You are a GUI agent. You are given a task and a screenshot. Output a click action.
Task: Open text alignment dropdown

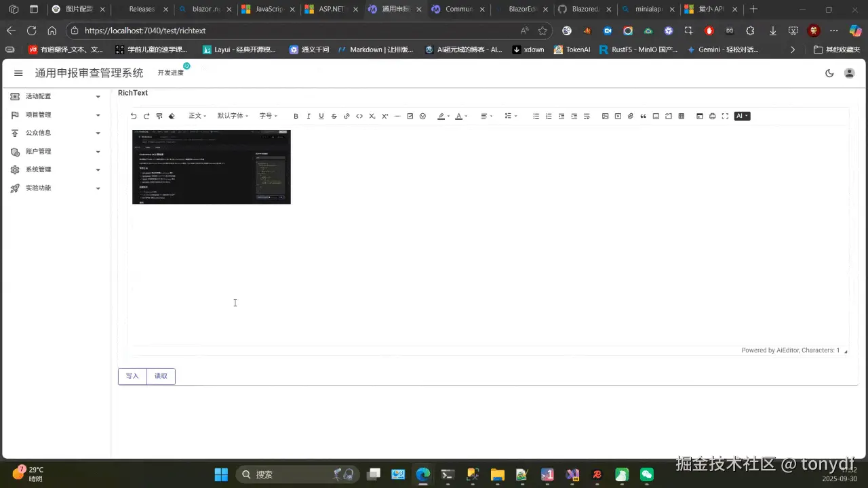(487, 116)
